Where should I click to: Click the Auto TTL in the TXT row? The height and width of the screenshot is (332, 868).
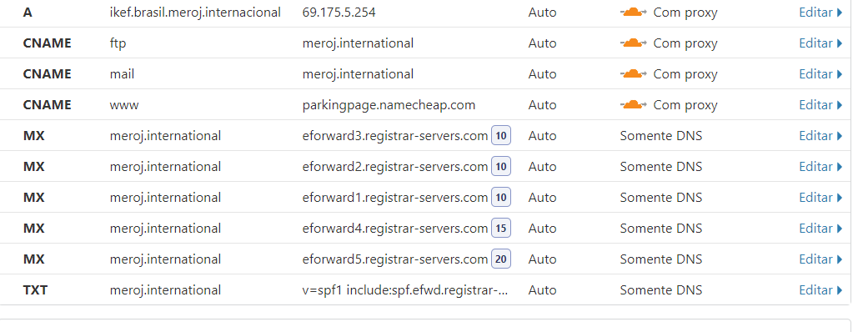pyautogui.click(x=542, y=290)
